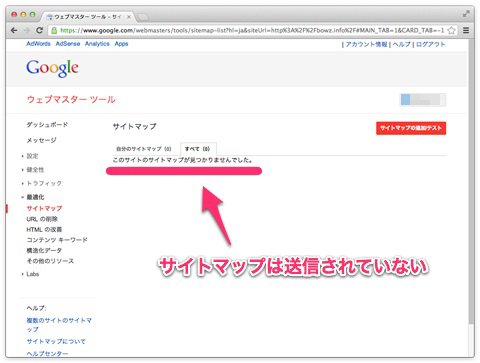Reload the page with refresh icon
Image resolution: width=480 pixels, height=363 pixels.
pyautogui.click(x=39, y=30)
